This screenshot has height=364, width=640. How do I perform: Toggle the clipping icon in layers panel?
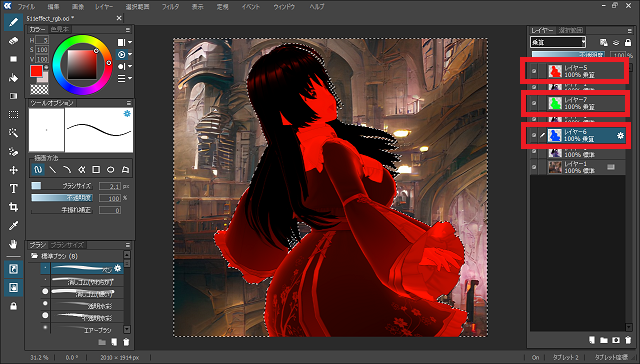click(x=616, y=42)
